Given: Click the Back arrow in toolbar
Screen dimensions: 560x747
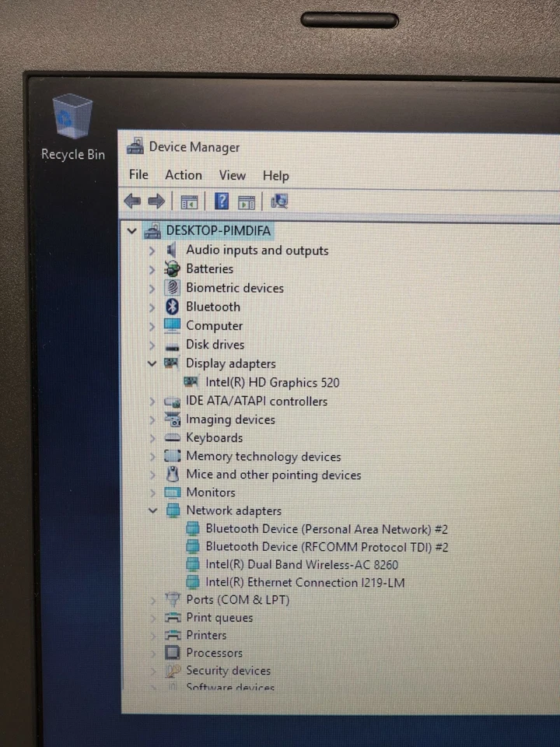Looking at the screenshot, I should point(132,201).
